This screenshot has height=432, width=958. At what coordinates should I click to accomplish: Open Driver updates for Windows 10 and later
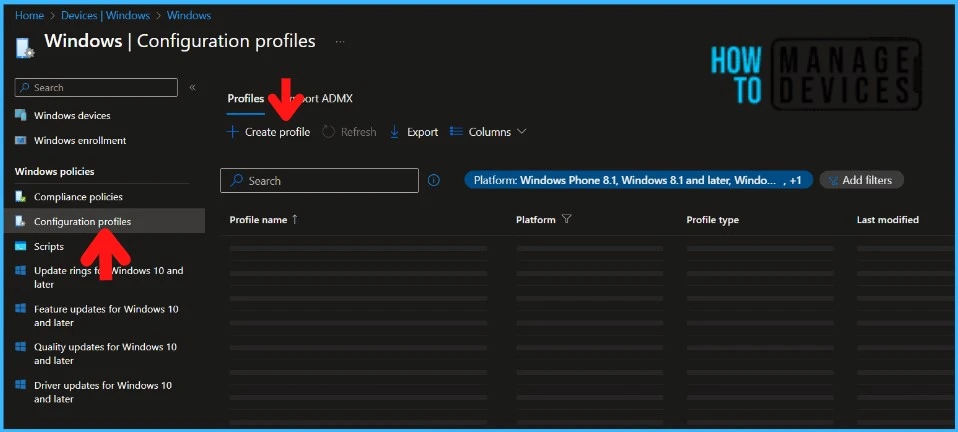tap(103, 392)
